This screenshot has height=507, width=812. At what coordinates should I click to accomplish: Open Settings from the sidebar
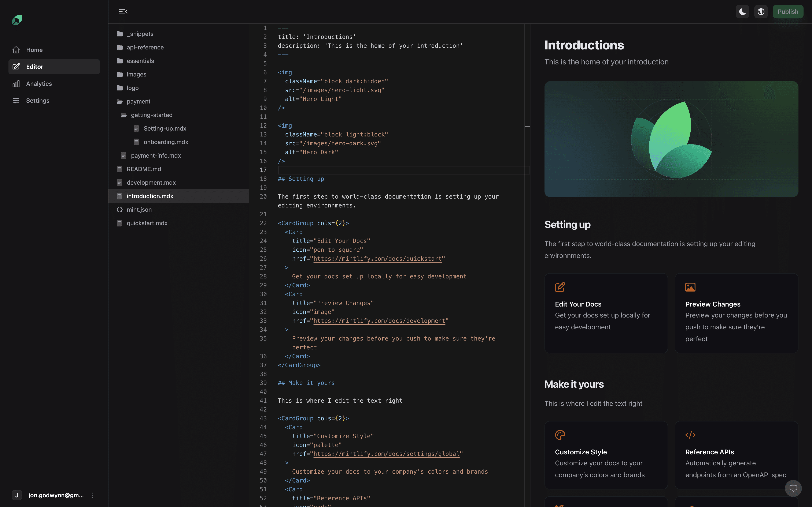[38, 101]
